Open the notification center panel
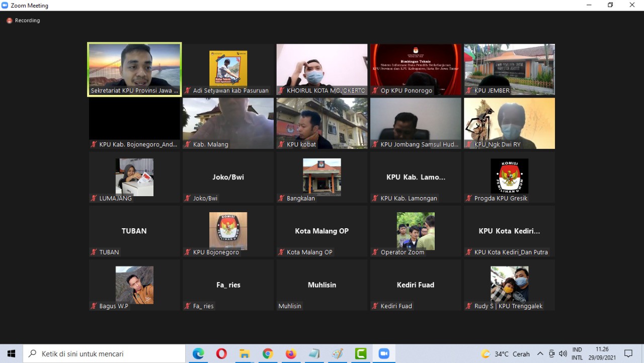Screen dimensions: 644x363 tap(628, 354)
